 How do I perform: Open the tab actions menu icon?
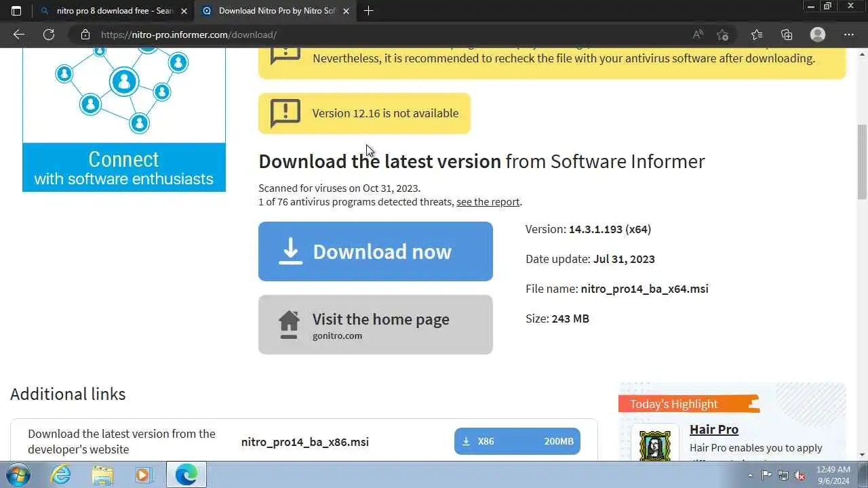(16, 11)
